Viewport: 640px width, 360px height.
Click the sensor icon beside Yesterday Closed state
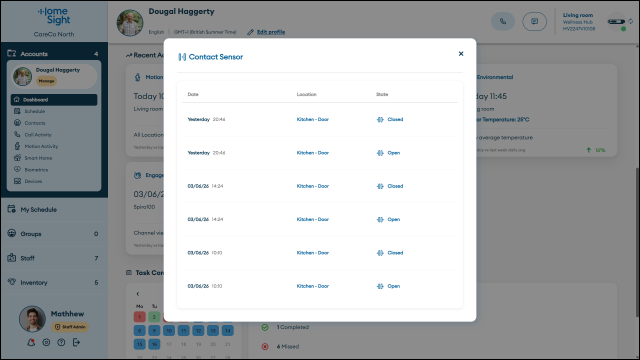[x=380, y=120]
